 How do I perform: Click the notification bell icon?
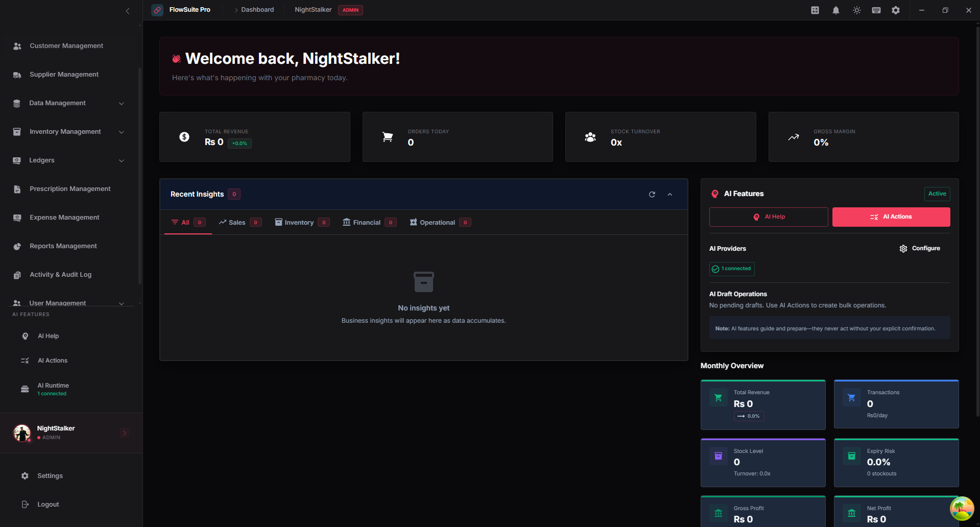pyautogui.click(x=836, y=10)
